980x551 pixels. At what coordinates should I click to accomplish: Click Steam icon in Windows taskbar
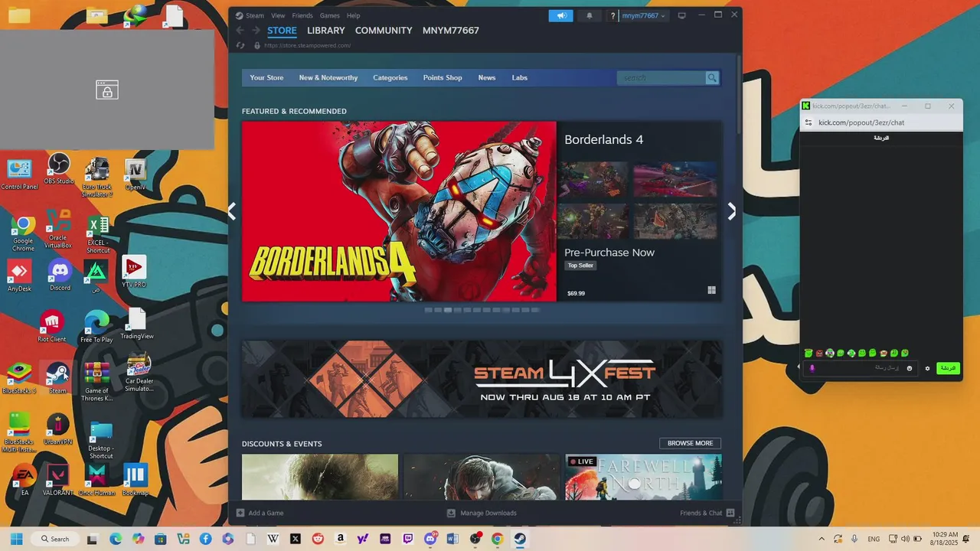coord(520,539)
